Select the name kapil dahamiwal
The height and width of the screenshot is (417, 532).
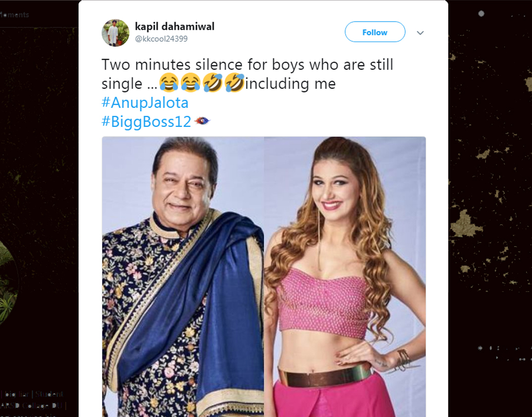pyautogui.click(x=175, y=26)
